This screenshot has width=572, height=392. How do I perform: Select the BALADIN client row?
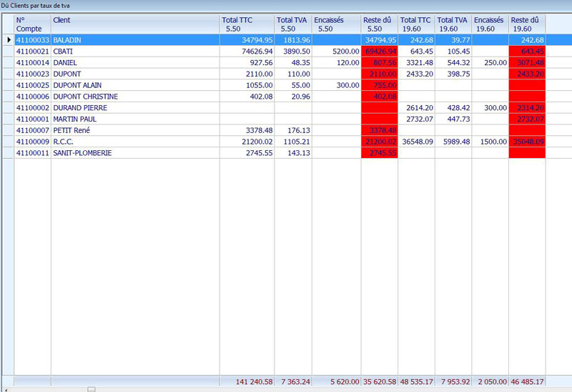[134, 40]
